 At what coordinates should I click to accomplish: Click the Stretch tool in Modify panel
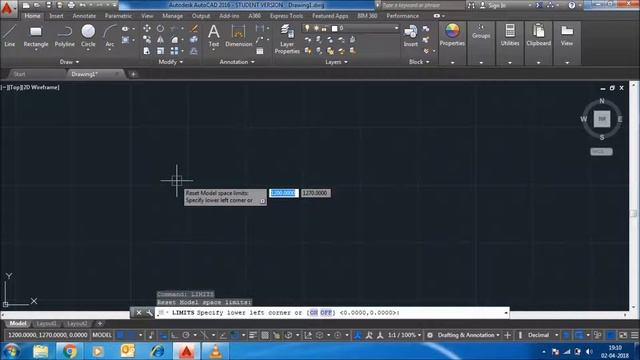click(x=147, y=51)
